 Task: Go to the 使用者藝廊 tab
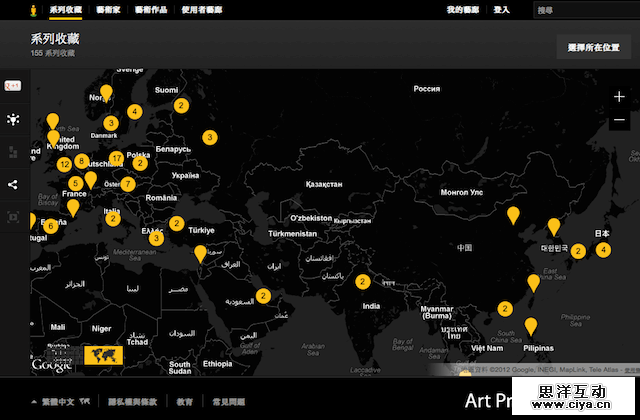pos(204,10)
